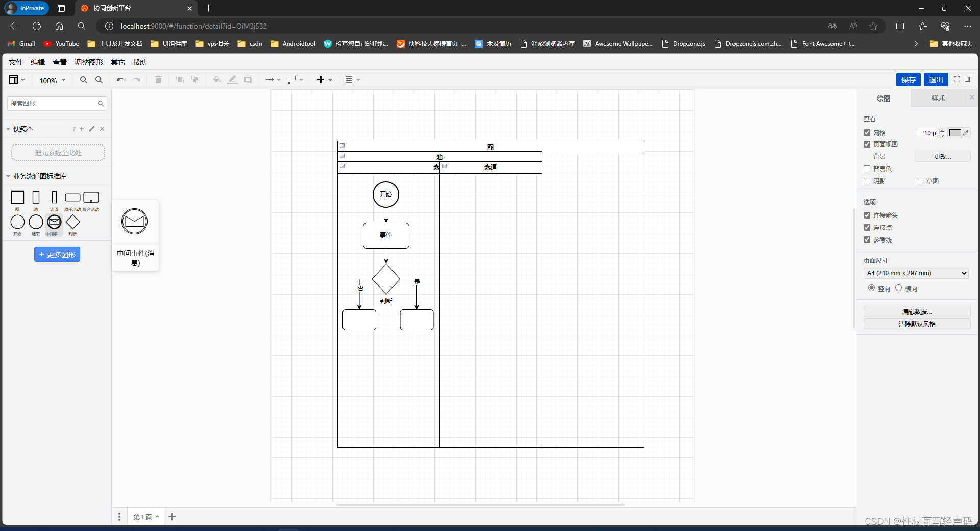Image resolution: width=980 pixels, height=531 pixels.
Task: Toggle the 网格 grid checkbox
Action: [867, 133]
